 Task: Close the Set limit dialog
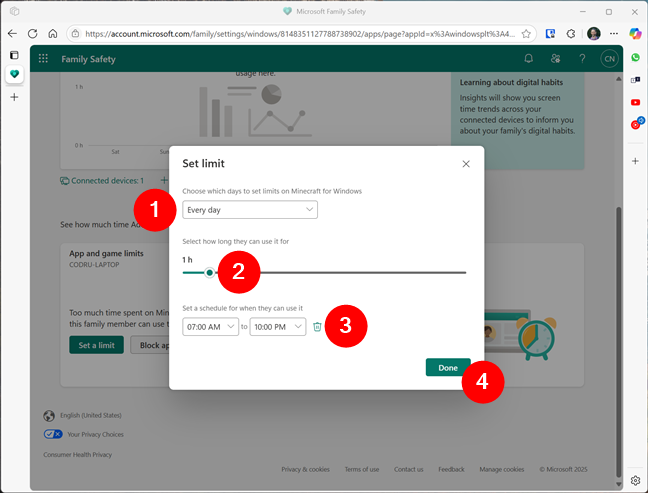tap(466, 164)
